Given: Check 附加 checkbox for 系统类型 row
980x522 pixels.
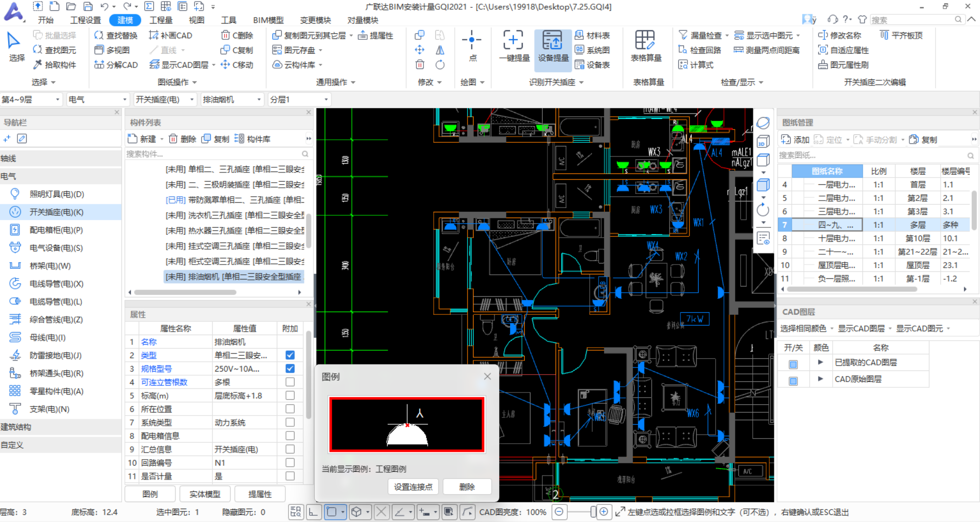Looking at the screenshot, I should pos(290,422).
